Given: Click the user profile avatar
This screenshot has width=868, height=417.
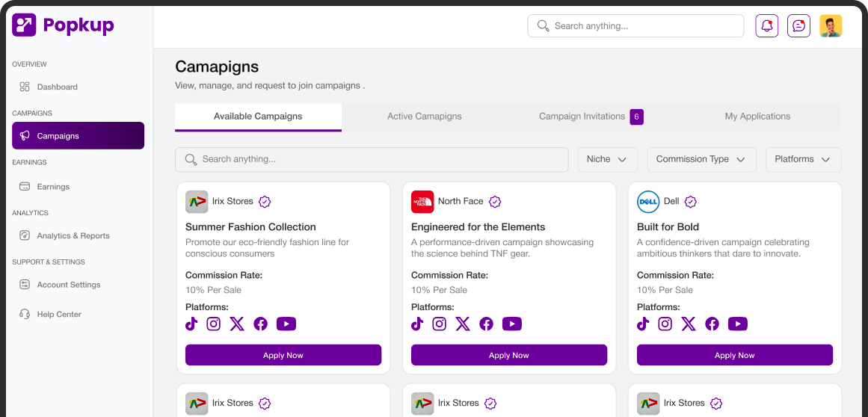Looking at the screenshot, I should point(831,26).
